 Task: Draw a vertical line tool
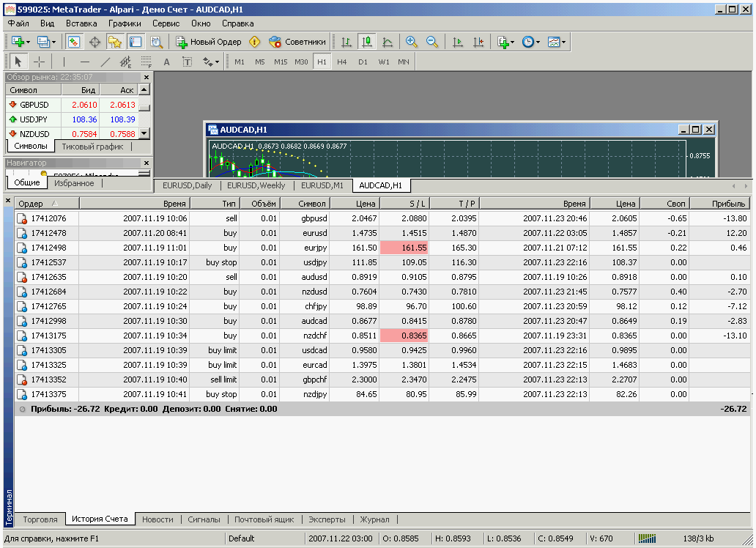(64, 62)
